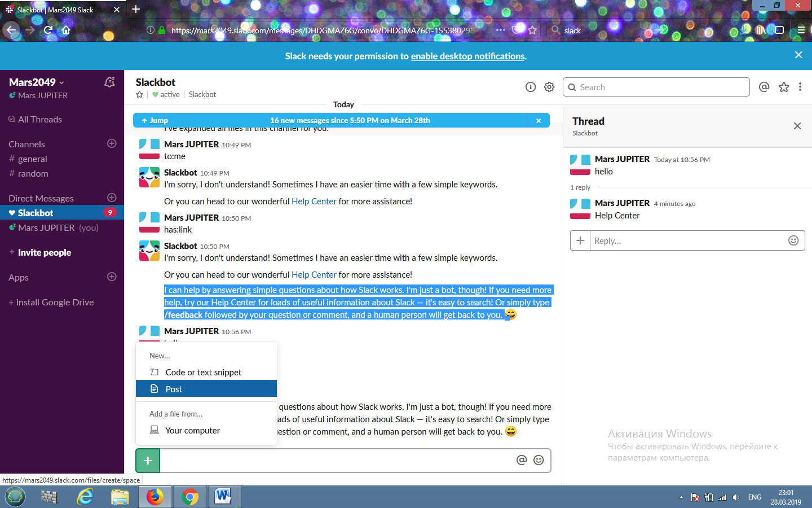Click Install Google Drive
The image size is (812, 508).
click(x=51, y=302)
